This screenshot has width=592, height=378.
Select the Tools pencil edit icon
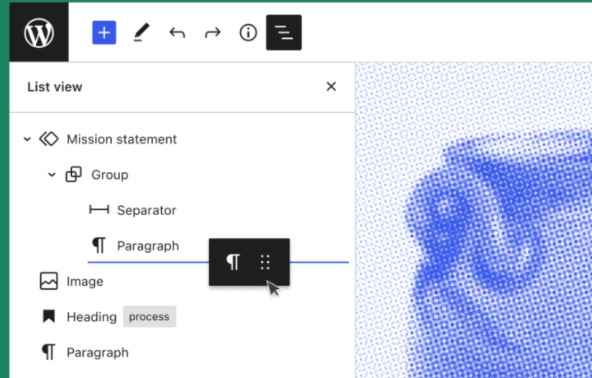click(x=141, y=32)
